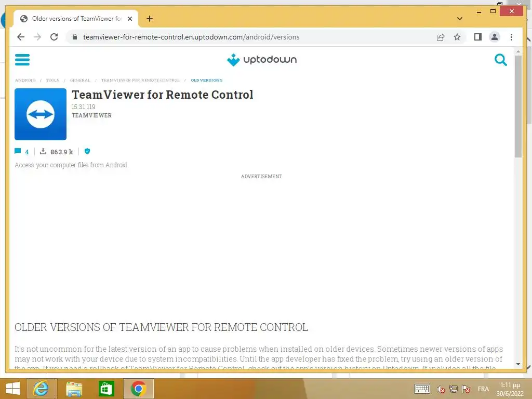The width and height of the screenshot is (532, 399).
Task: Click the version number 15.31.119
Action: [x=84, y=107]
